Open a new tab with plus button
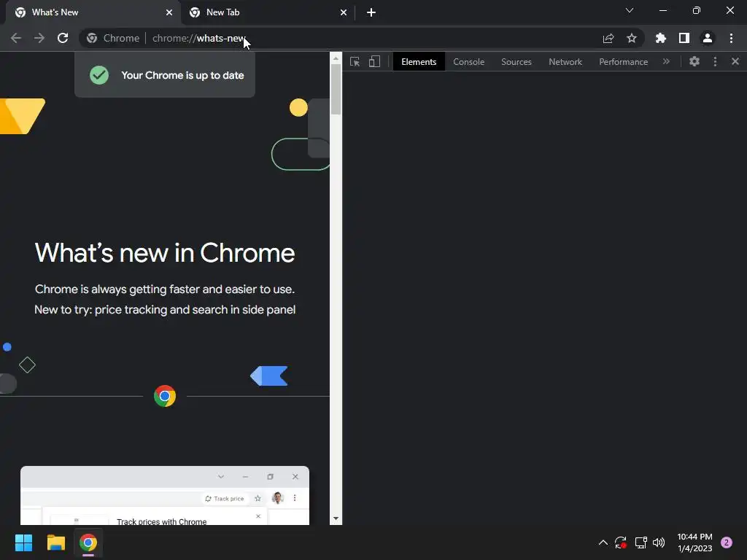 coord(371,12)
